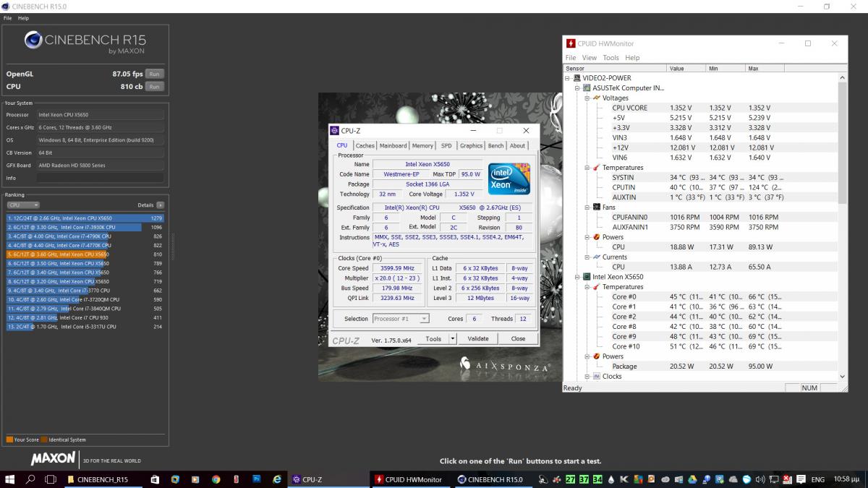Click the Tools button in CPU-Z
Image resolution: width=868 pixels, height=488 pixels.
tap(433, 338)
